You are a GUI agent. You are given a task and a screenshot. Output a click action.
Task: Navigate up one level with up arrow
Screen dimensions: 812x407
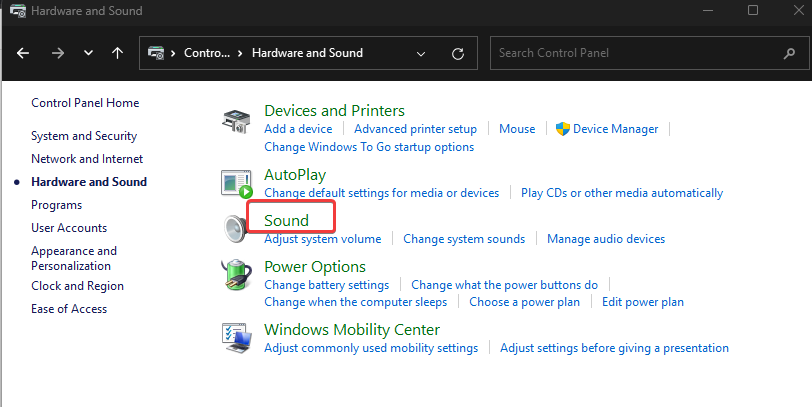[x=118, y=53]
